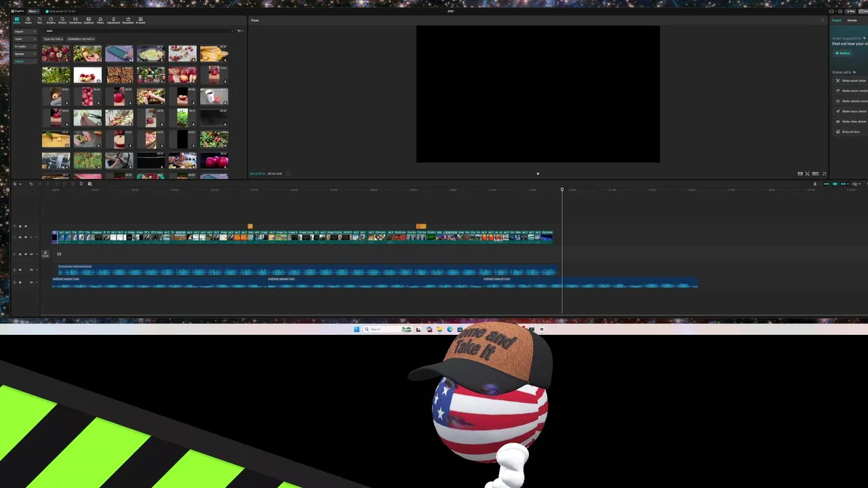The width and height of the screenshot is (868, 488).
Task: Click the Analyze button
Action: [843, 53]
